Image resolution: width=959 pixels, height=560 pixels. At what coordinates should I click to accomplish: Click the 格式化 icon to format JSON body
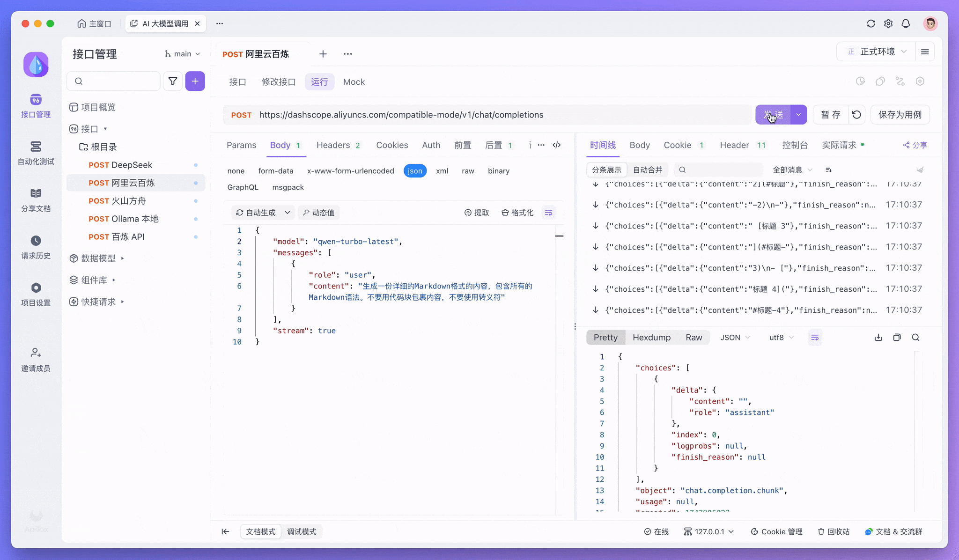517,213
